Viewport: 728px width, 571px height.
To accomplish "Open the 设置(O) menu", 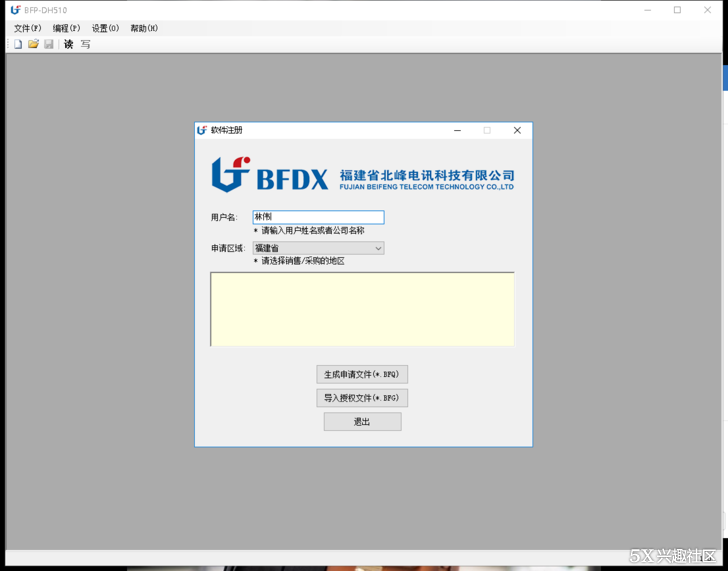I will pos(105,28).
